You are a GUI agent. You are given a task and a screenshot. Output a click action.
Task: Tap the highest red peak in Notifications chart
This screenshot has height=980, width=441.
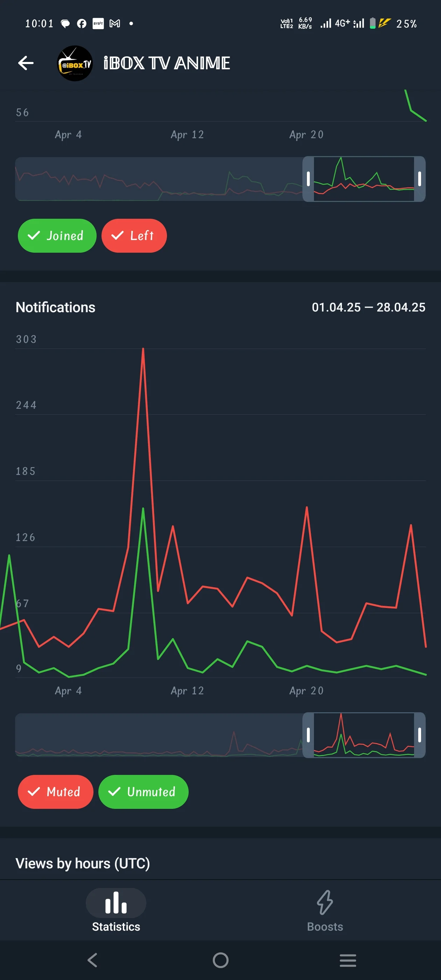coord(143,349)
